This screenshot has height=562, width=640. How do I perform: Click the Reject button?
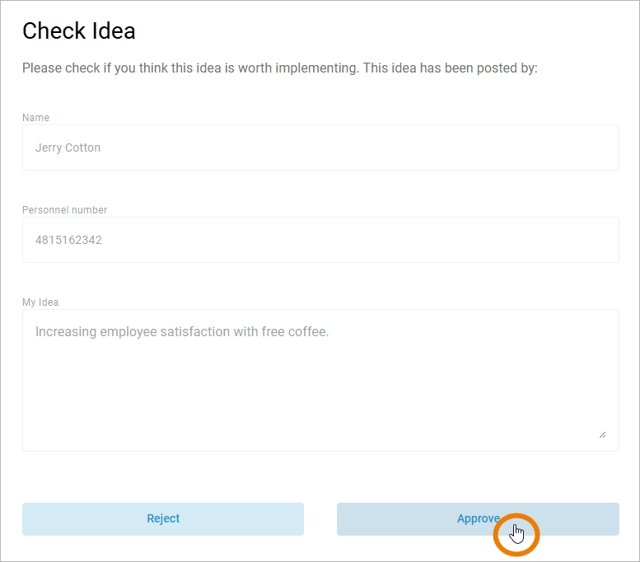click(x=163, y=519)
